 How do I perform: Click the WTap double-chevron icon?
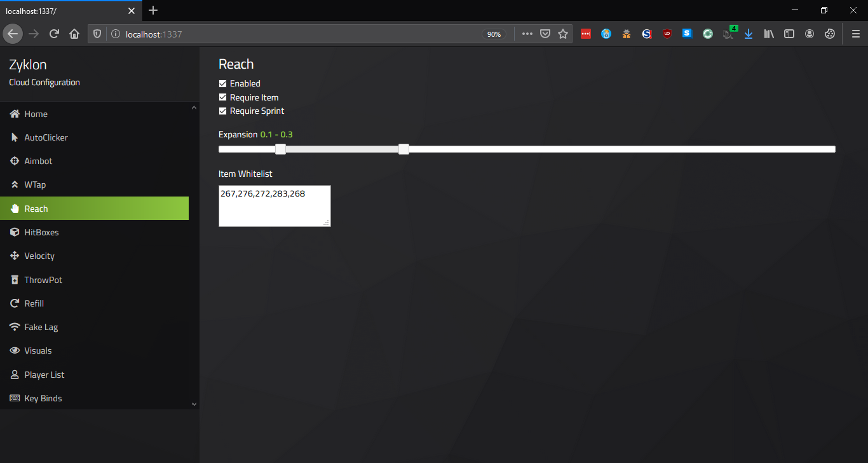point(15,184)
